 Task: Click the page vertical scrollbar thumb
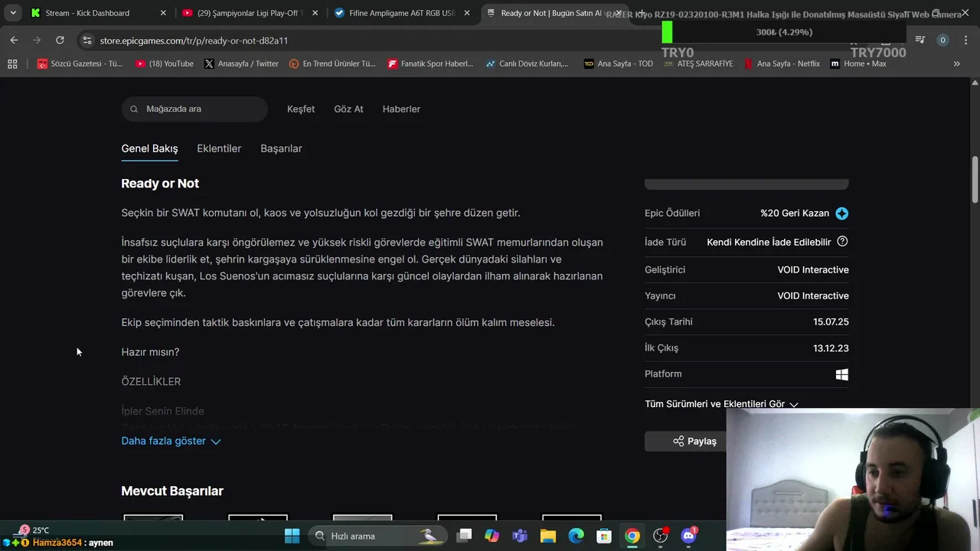click(x=975, y=179)
